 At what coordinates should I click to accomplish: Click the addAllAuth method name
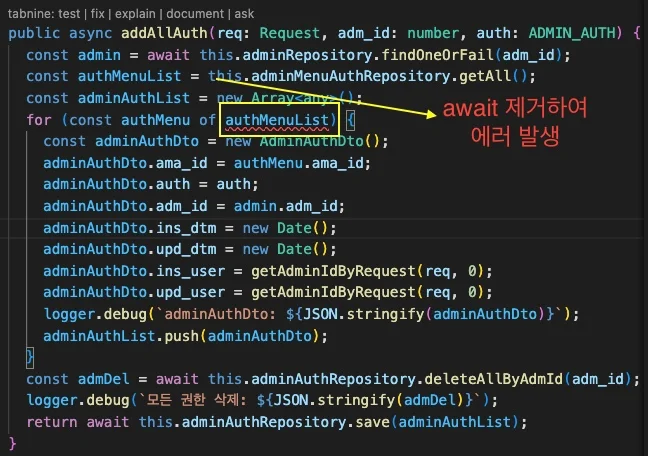click(x=164, y=33)
